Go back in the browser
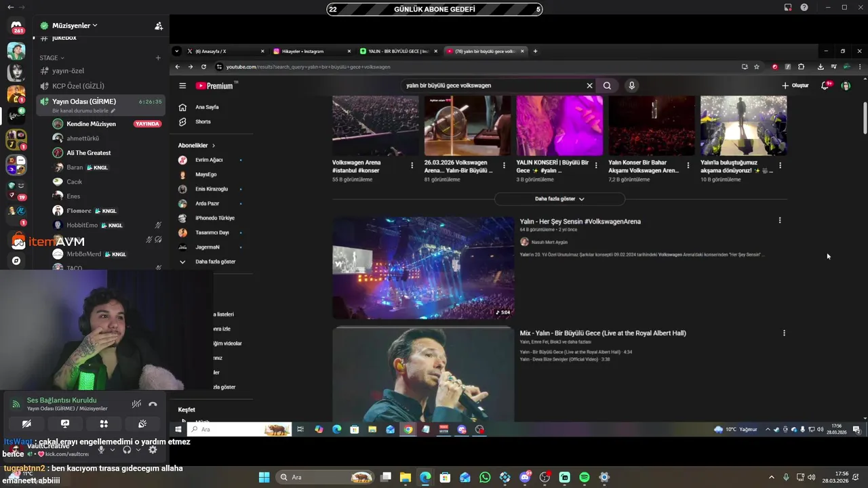This screenshot has height=488, width=868. tap(178, 67)
